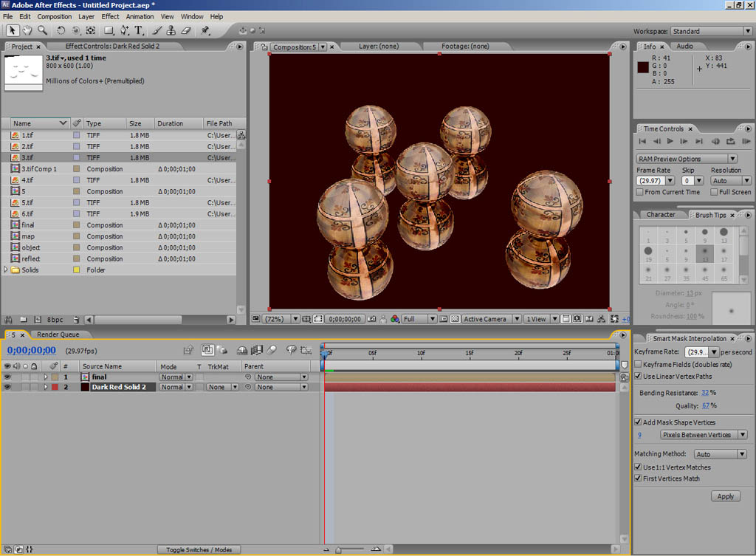The image size is (756, 556).
Task: Click the Take Snapshot camera icon
Action: pyautogui.click(x=372, y=319)
